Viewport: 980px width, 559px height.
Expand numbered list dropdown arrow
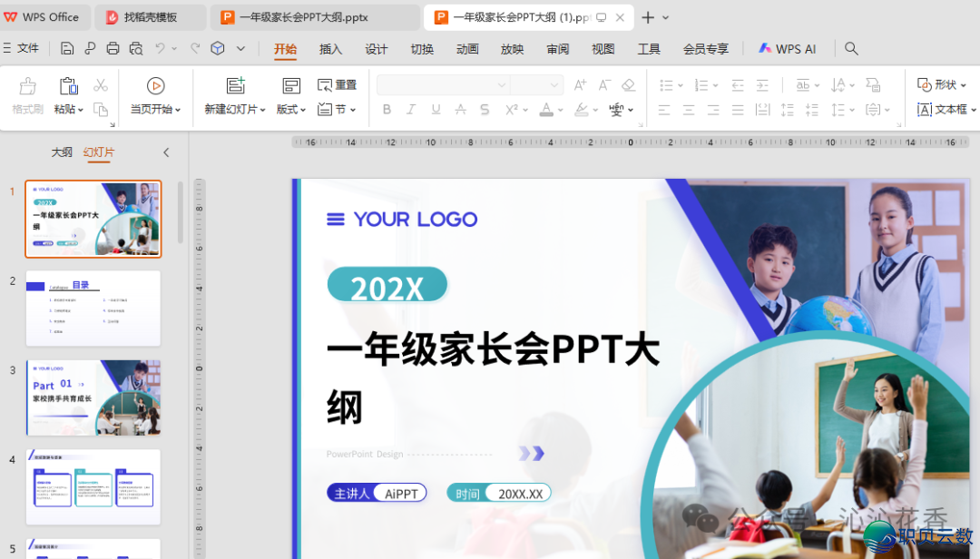click(x=716, y=85)
